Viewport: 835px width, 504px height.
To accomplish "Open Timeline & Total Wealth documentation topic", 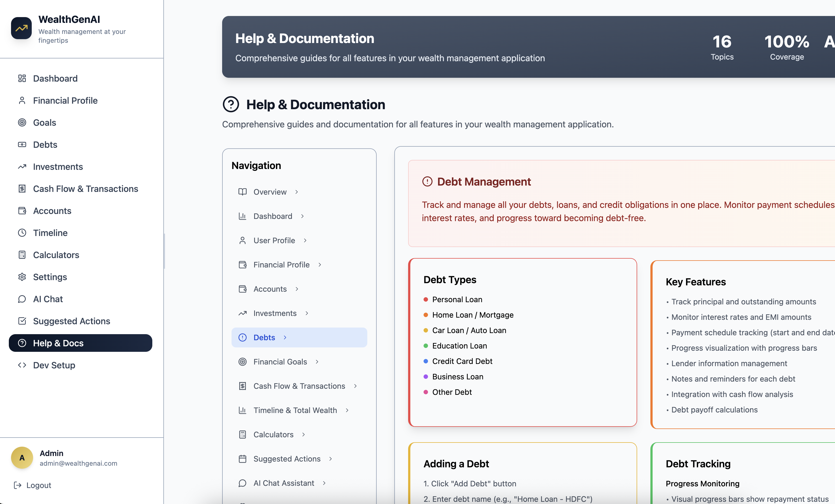I will pyautogui.click(x=295, y=410).
